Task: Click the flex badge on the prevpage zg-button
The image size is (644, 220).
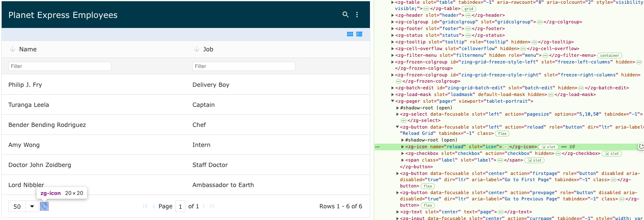Action: (x=427, y=205)
